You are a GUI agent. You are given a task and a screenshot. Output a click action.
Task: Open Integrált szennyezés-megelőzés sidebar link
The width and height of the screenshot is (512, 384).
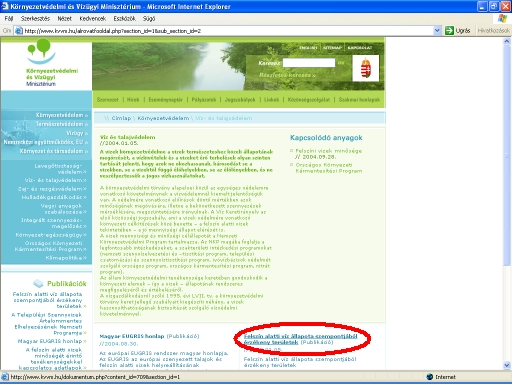(54, 223)
